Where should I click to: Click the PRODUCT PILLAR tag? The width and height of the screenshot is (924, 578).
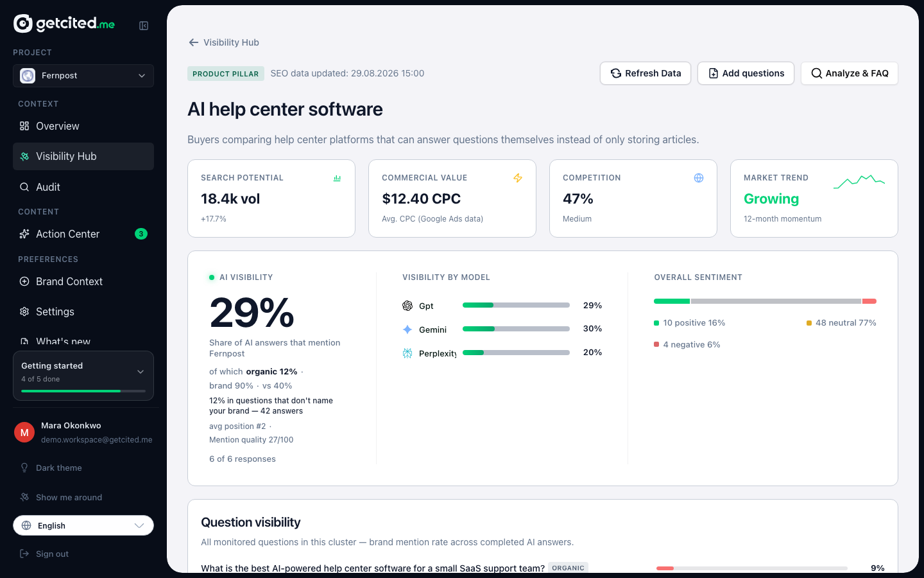(225, 74)
